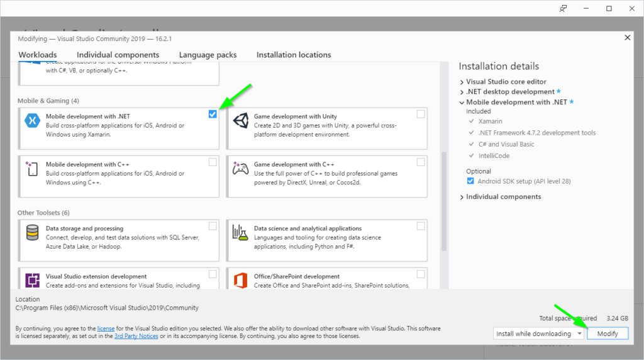644x360 pixels.
Task: Check Mobile development with C++ workload
Action: click(x=213, y=162)
